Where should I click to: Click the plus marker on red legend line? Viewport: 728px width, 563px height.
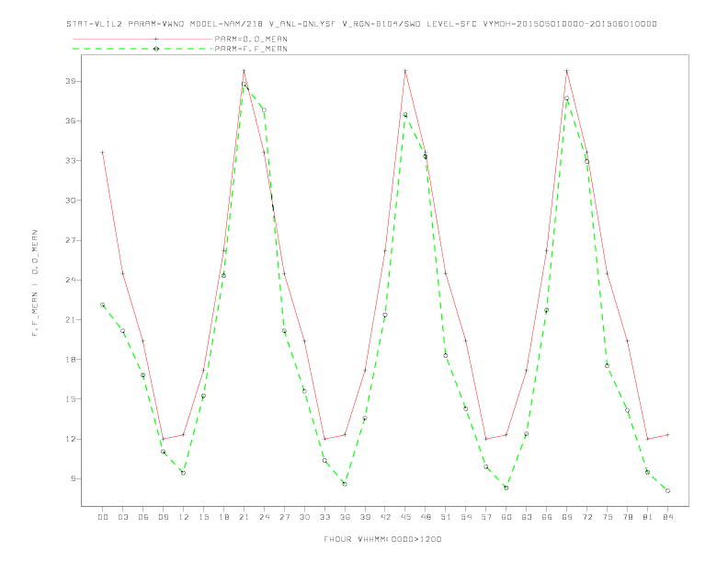coord(156,39)
